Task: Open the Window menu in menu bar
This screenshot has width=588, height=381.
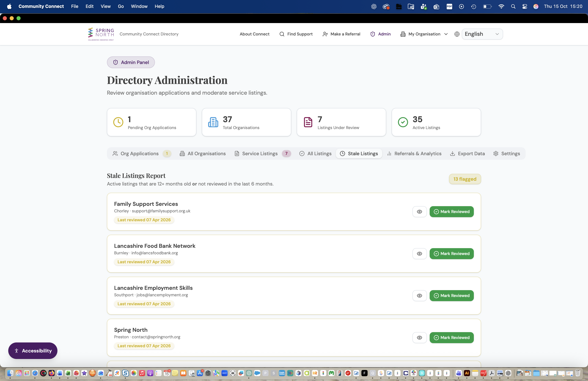Action: tap(139, 6)
